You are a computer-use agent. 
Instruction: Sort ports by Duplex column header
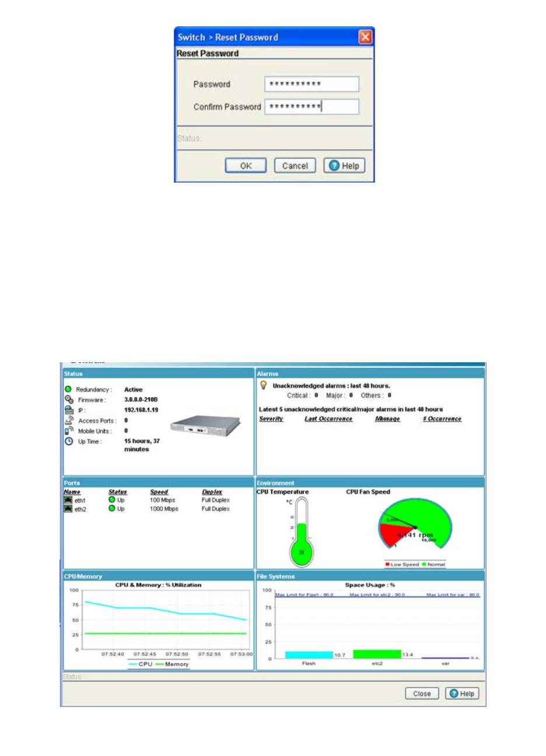212,492
